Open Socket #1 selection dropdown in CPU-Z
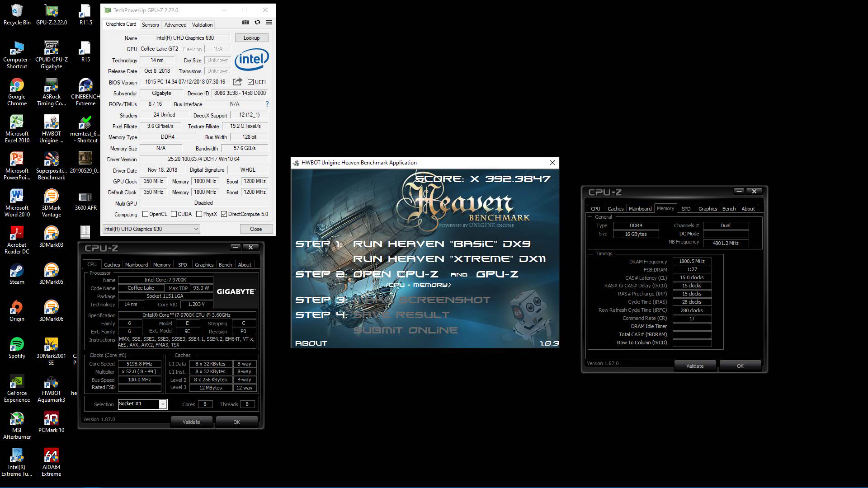Viewport: 868px width, 488px height. 143,404
